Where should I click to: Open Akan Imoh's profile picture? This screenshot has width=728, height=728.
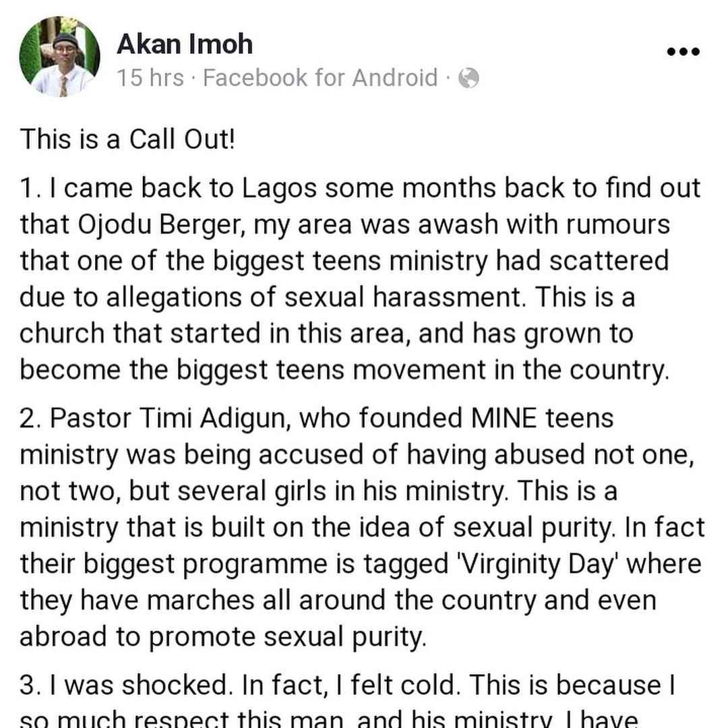(59, 57)
